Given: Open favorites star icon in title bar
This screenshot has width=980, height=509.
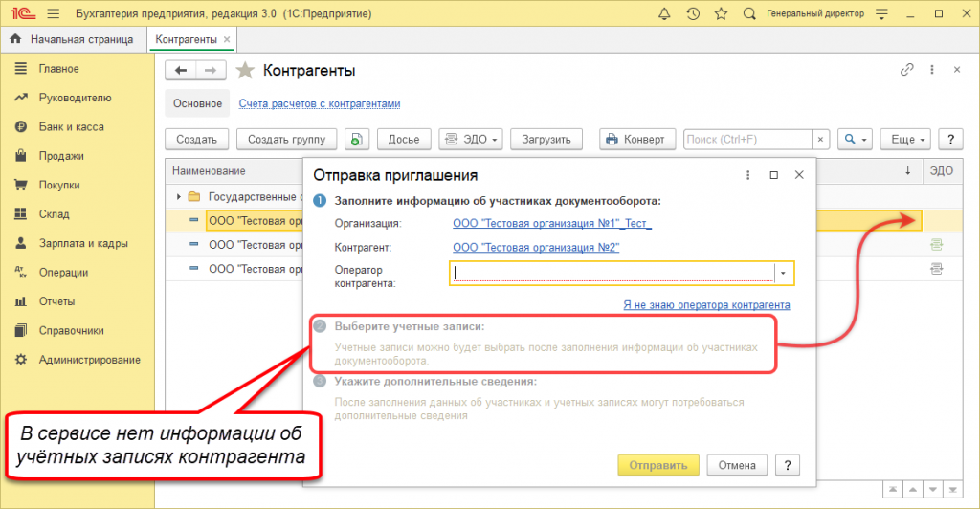Looking at the screenshot, I should coord(721,13).
